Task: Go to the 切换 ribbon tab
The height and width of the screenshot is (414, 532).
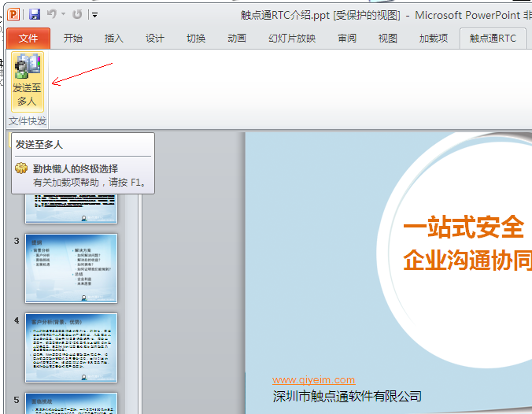Action: 196,38
